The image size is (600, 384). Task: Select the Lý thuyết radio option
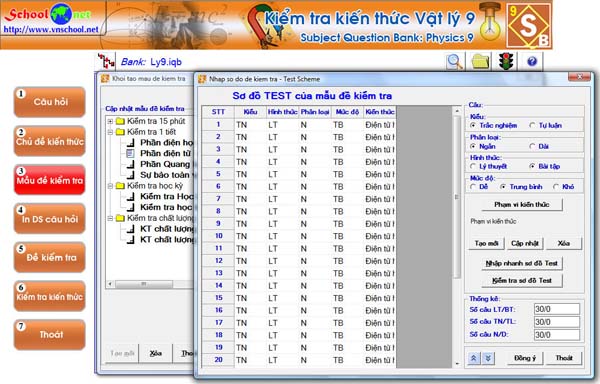click(x=473, y=166)
